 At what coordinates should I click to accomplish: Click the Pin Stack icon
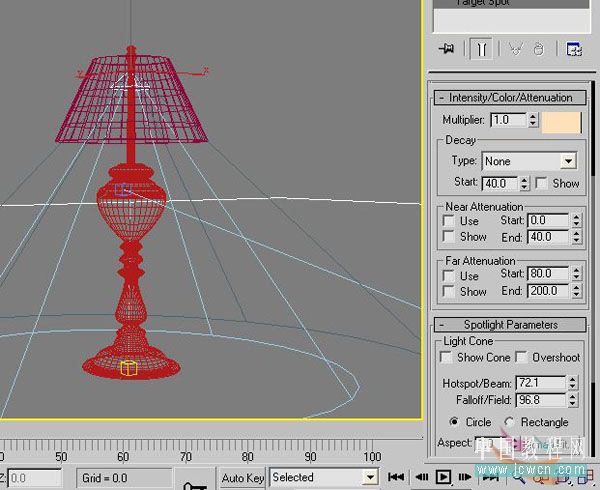446,49
